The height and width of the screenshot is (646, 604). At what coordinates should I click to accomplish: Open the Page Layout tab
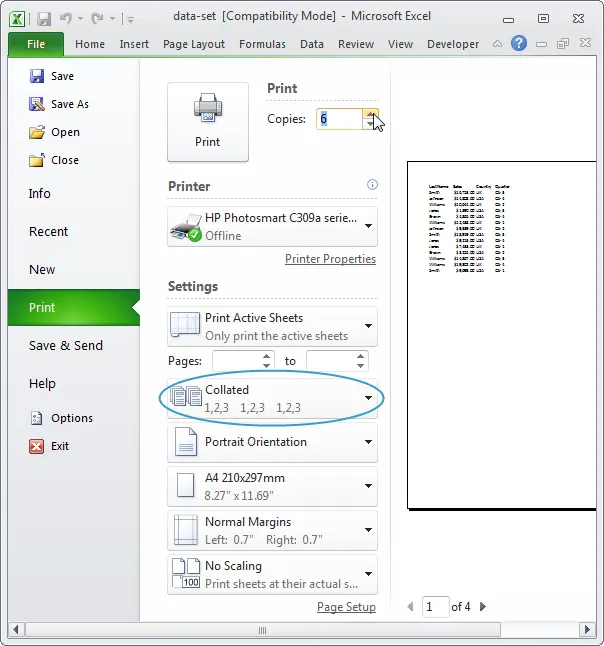pos(194,44)
